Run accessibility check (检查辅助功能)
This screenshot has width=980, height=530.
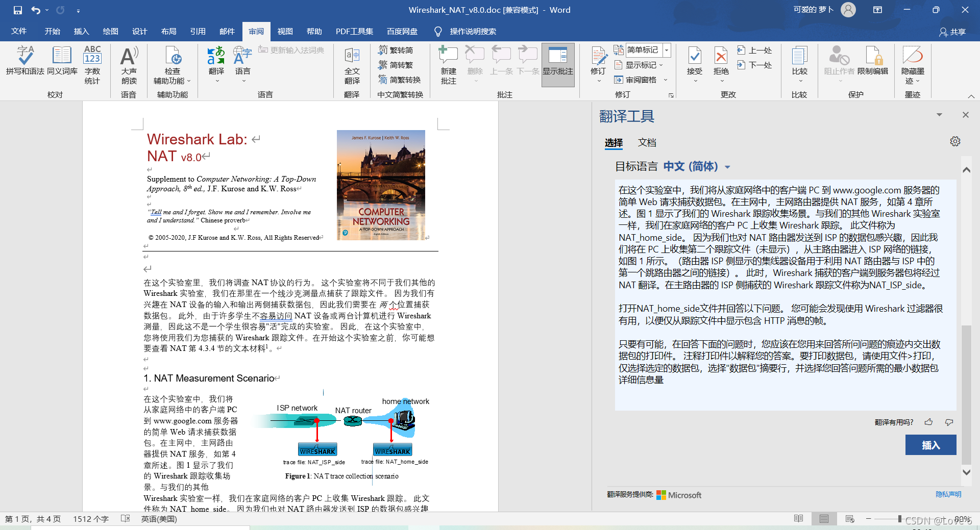click(x=173, y=65)
